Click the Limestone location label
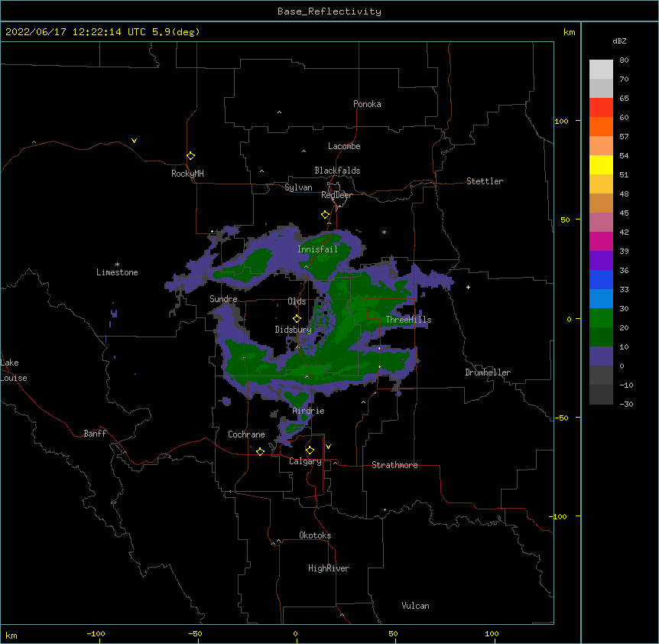Screen dimensions: 659x644 [x=117, y=272]
